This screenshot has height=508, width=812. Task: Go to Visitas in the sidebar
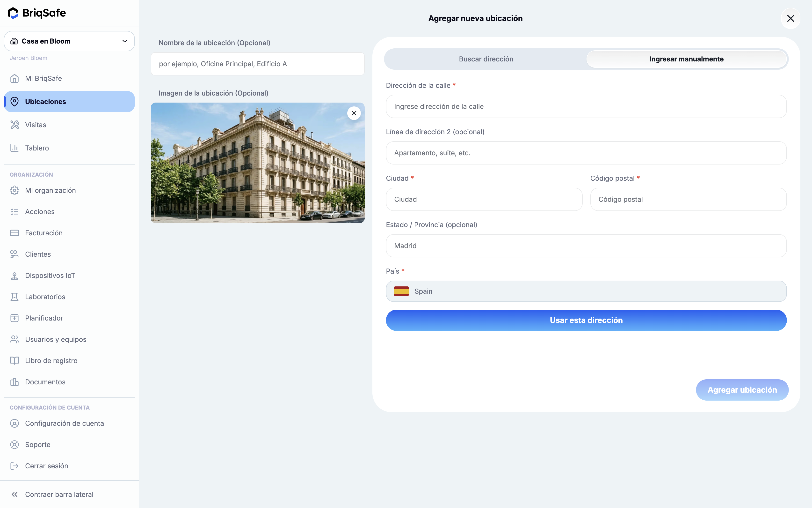pos(69,125)
